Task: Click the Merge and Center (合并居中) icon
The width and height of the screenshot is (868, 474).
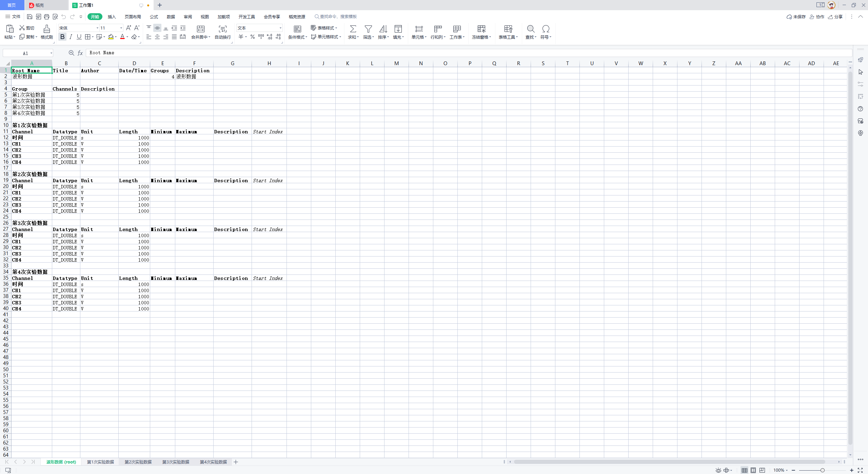Action: point(200,29)
